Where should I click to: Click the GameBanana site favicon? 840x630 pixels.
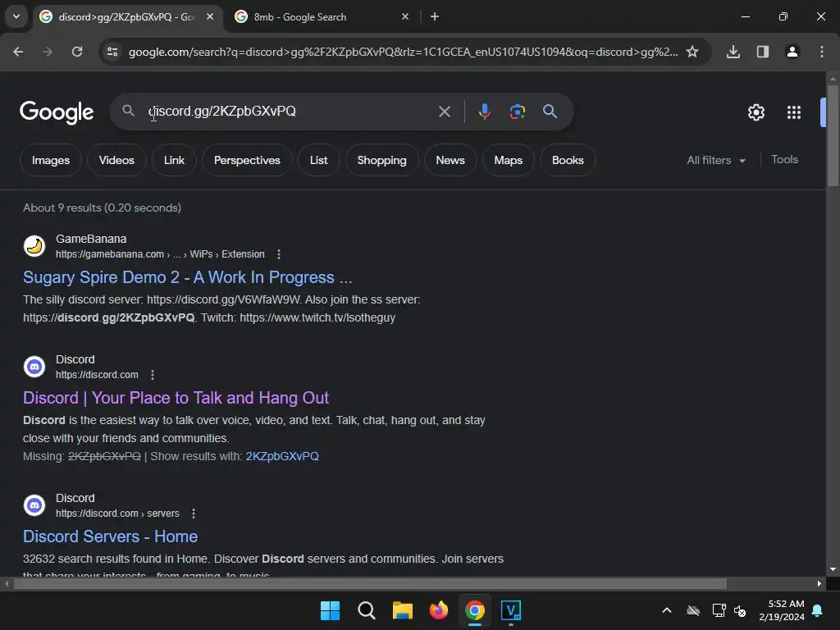pos(34,246)
